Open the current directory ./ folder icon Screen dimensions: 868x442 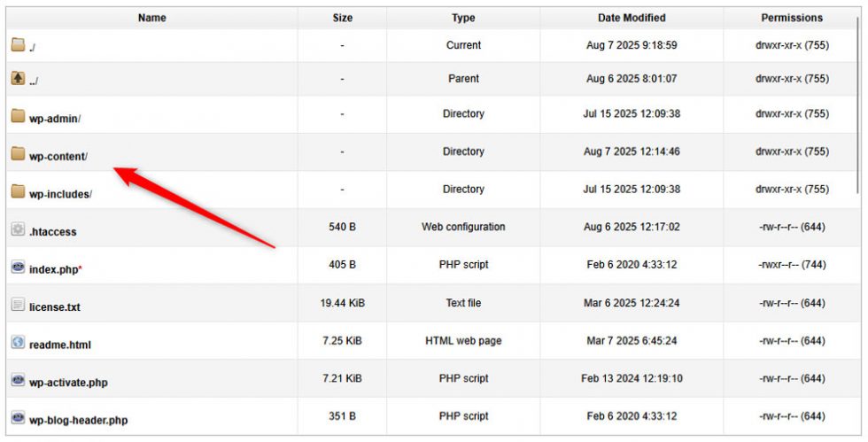coord(18,44)
